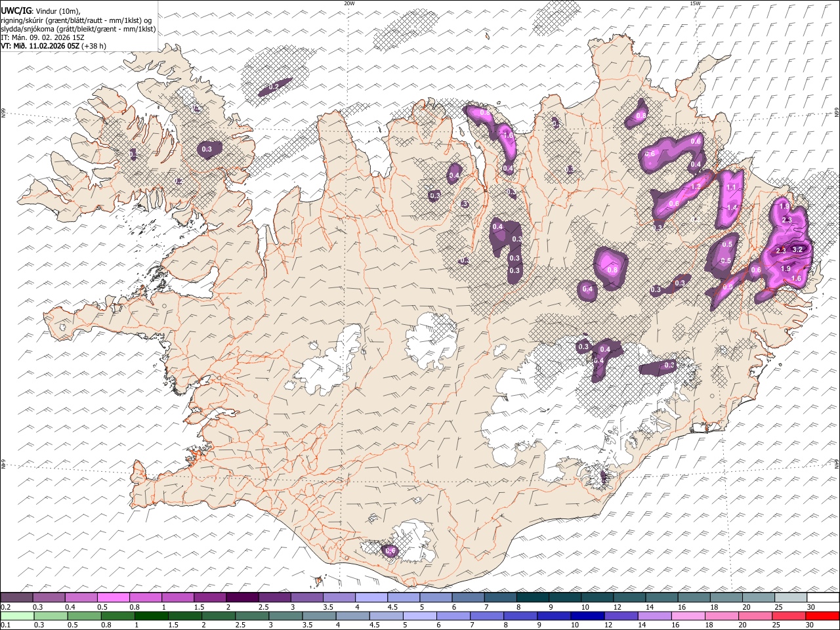The width and height of the screenshot is (840, 630).
Task: Click the bright red 30 swatch in lower legend row
Action: [822, 616]
